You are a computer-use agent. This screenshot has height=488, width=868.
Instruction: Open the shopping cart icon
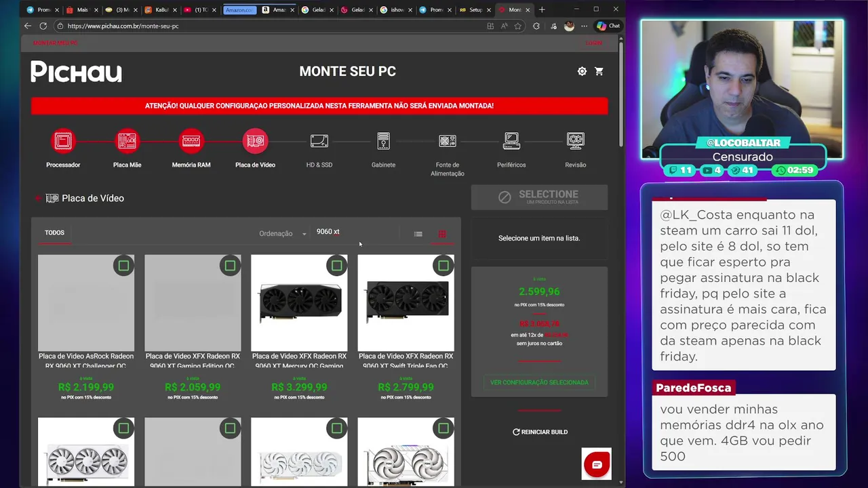pyautogui.click(x=599, y=71)
